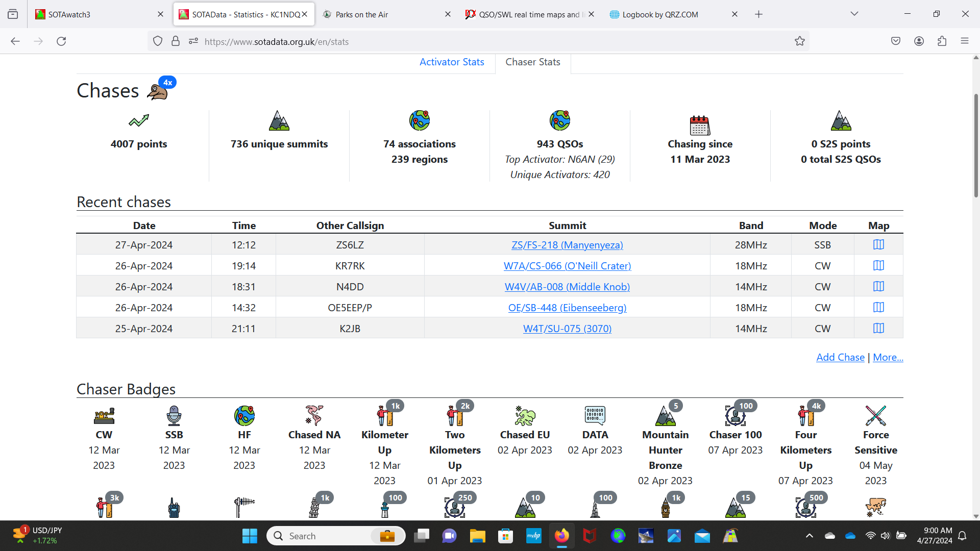Viewport: 980px width, 551px height.
Task: Click the Chased EU badge icon
Action: 525,416
